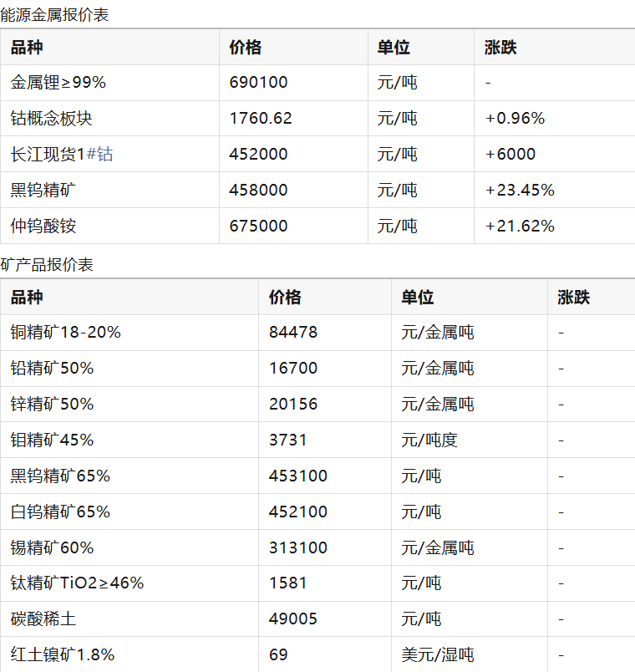Click the 涨跌 header in 能源金属 table
The image size is (635, 672).
click(500, 48)
